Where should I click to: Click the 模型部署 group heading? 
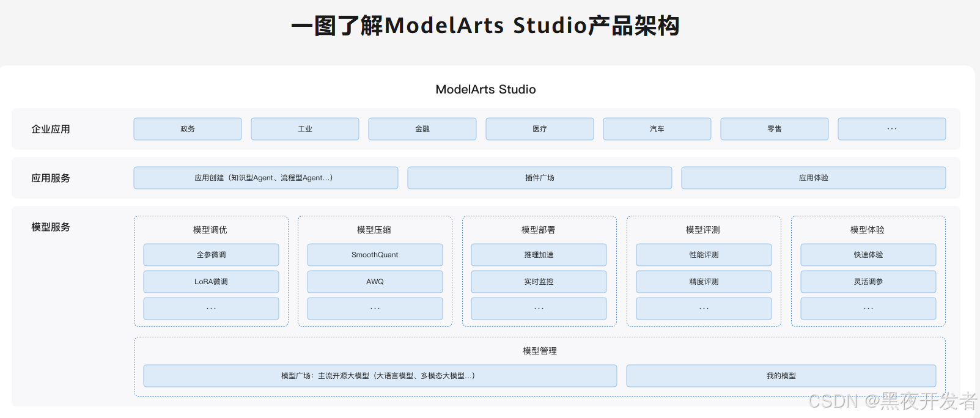pyautogui.click(x=539, y=230)
